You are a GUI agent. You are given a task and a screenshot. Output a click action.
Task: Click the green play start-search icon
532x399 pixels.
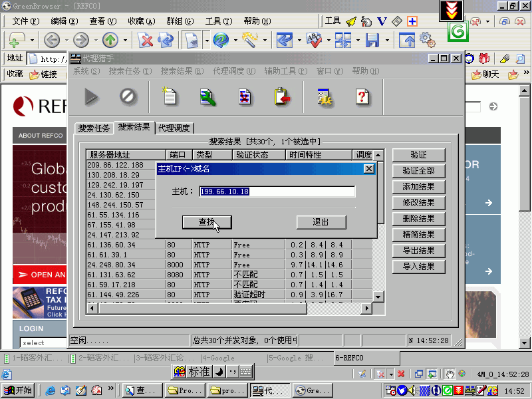pos(91,97)
